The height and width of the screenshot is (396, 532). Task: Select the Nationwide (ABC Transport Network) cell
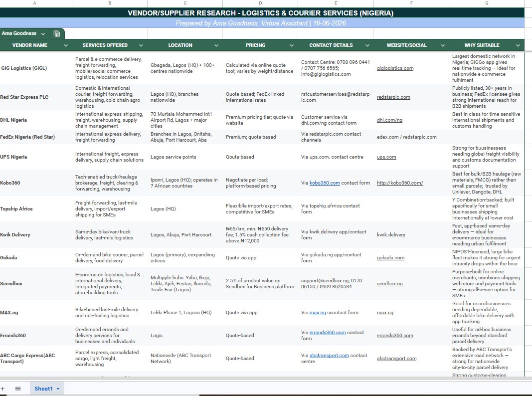coord(185,359)
